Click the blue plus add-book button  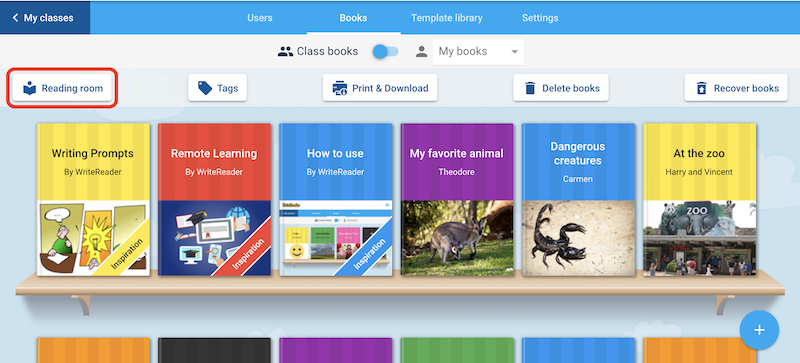pos(759,330)
